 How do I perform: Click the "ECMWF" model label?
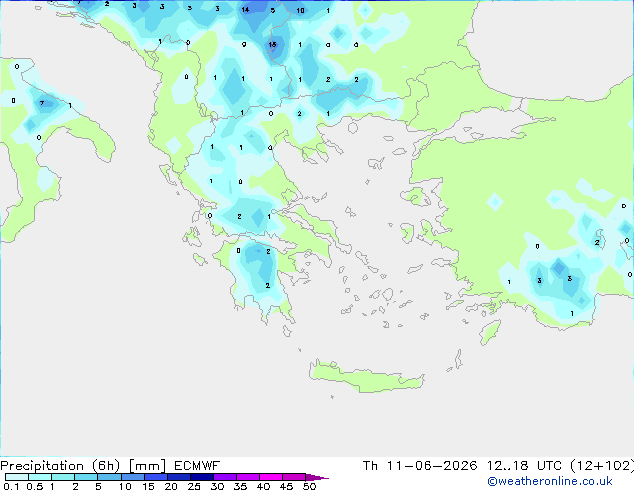pos(197,466)
